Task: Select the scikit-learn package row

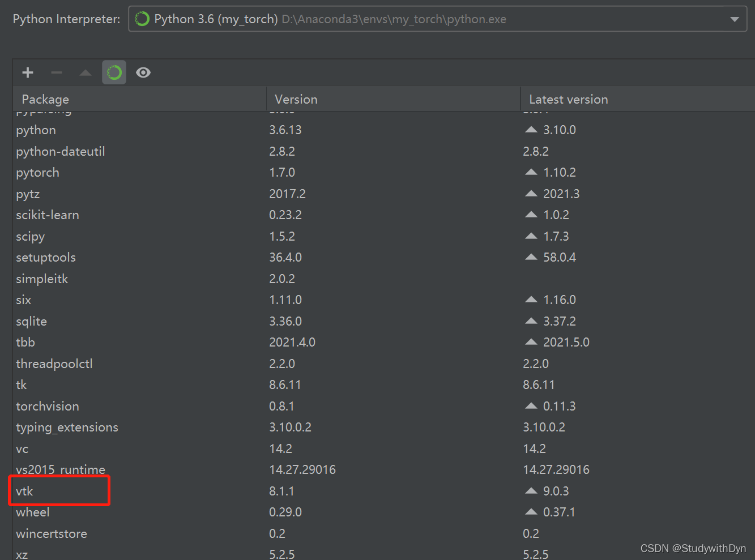Action: point(384,215)
